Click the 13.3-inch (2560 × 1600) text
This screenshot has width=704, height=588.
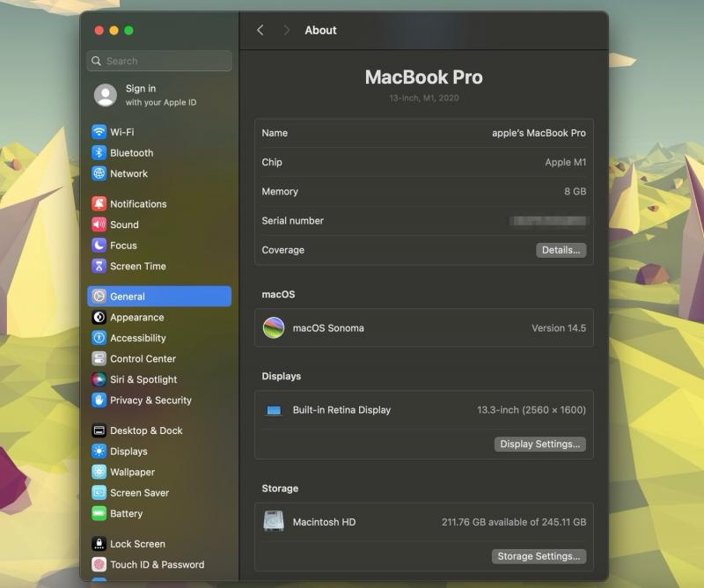click(x=532, y=409)
